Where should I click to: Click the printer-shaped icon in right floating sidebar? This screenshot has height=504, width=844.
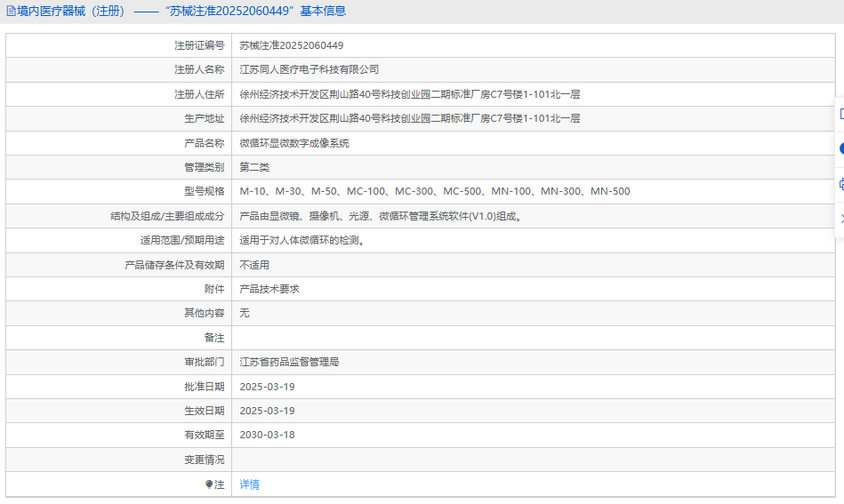click(840, 184)
